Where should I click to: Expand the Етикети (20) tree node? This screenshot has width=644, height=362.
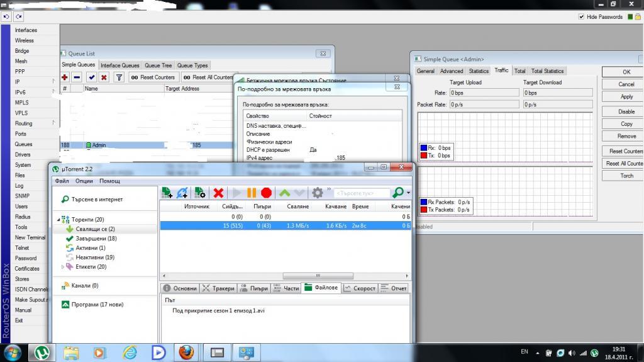pyautogui.click(x=62, y=267)
